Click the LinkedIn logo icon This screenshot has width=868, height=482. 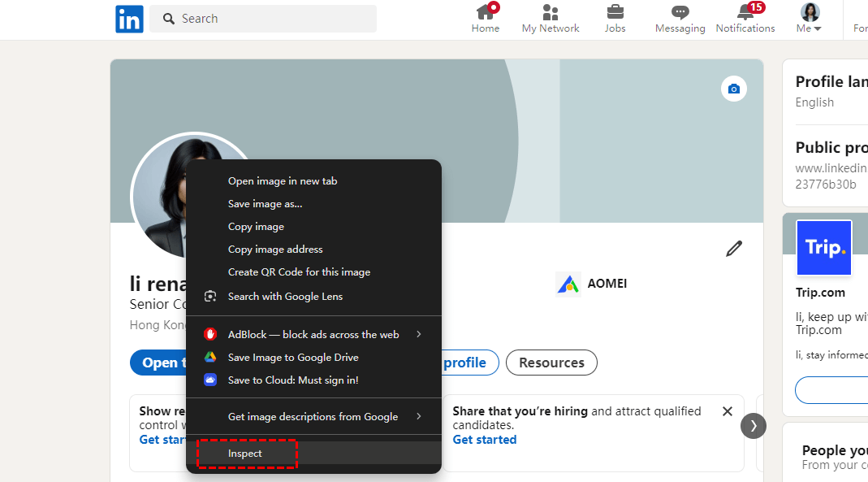point(130,19)
